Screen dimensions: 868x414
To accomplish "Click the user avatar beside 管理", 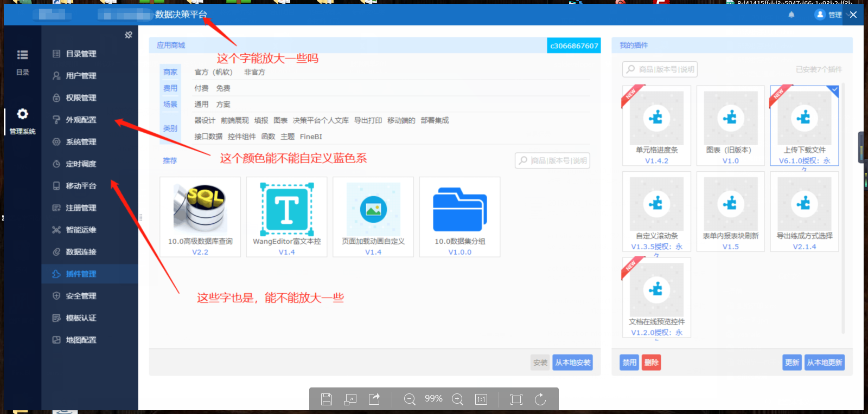I will point(820,15).
